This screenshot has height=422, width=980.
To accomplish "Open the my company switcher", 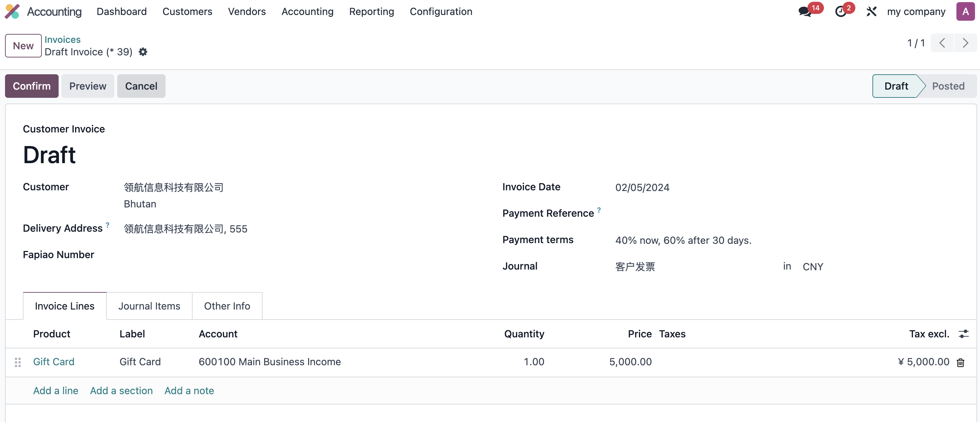I will [x=916, y=11].
